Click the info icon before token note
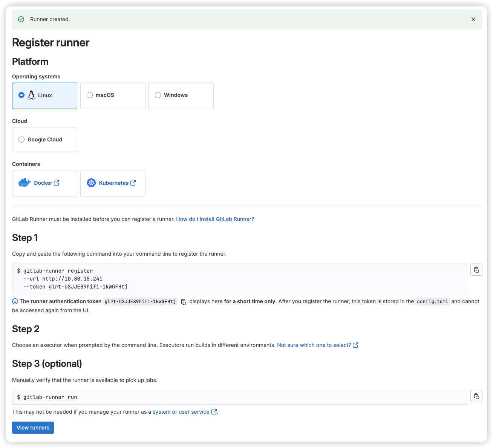This screenshot has width=493, height=448. tap(15, 301)
